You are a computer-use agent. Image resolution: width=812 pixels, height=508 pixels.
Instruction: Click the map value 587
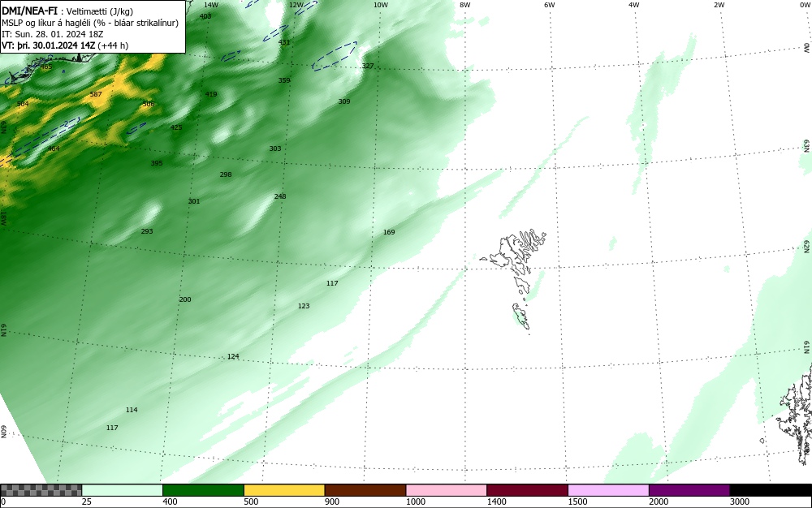tap(96, 94)
